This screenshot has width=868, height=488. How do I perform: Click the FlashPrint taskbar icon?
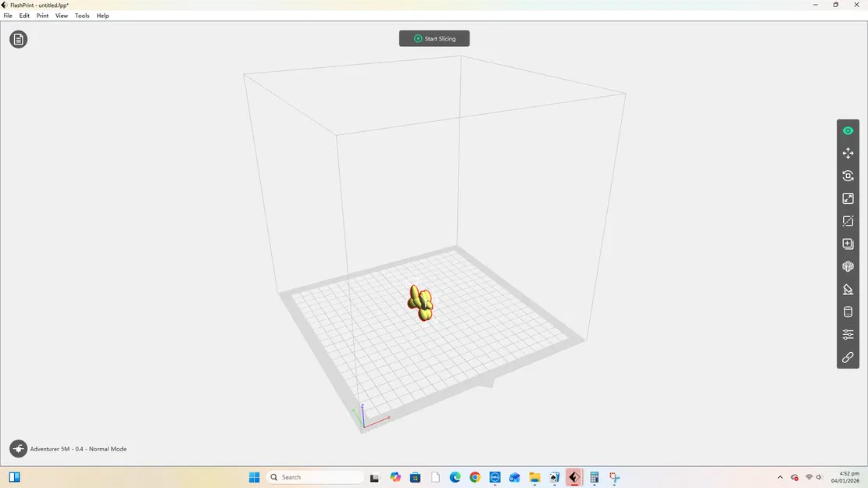pos(574,477)
